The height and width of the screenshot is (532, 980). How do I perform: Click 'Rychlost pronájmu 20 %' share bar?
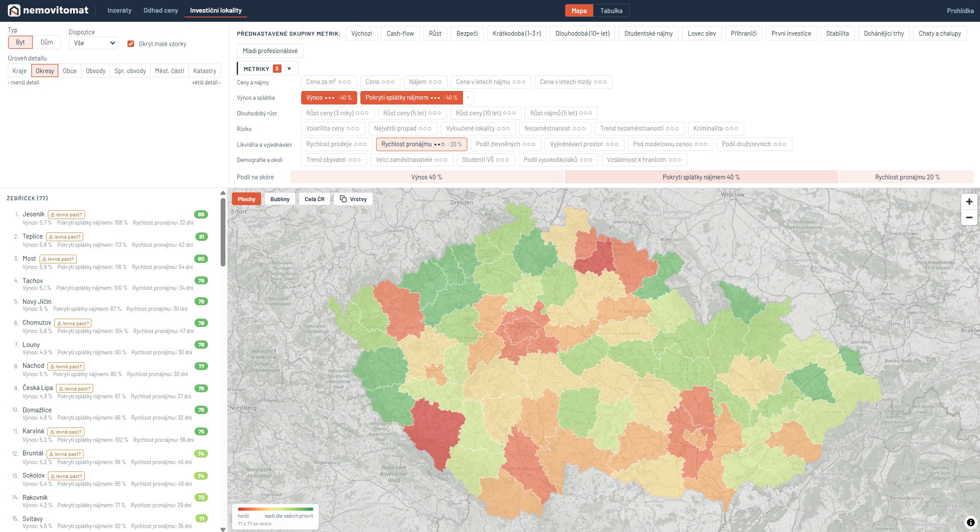[x=907, y=177]
